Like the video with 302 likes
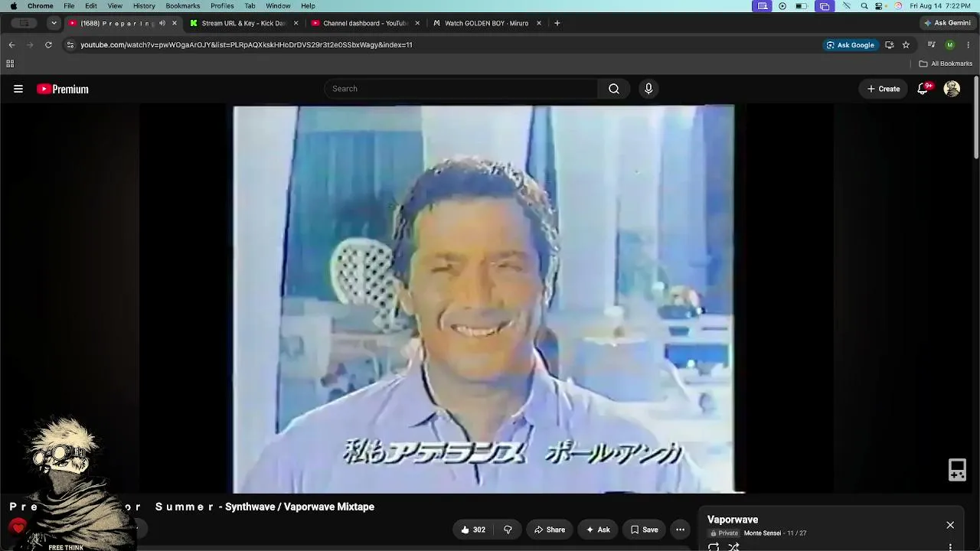This screenshot has width=980, height=551. [473, 530]
